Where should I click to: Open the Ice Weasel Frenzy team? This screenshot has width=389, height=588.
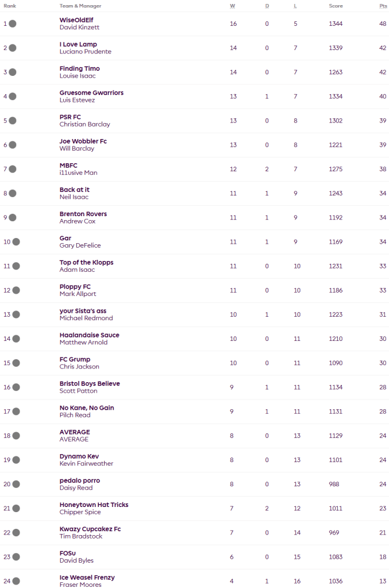click(x=87, y=577)
